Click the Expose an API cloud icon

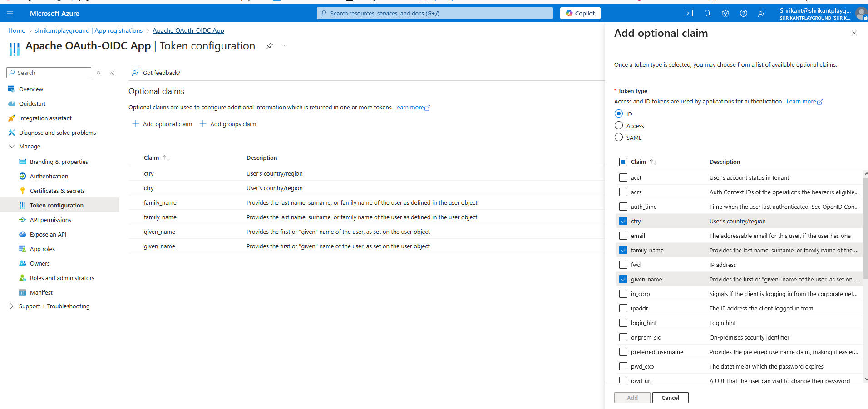point(22,234)
